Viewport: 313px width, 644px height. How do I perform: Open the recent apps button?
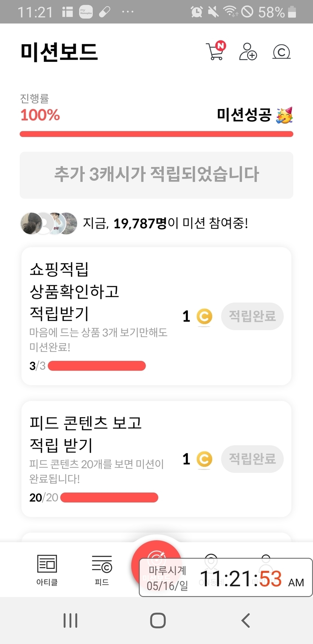[x=71, y=620]
